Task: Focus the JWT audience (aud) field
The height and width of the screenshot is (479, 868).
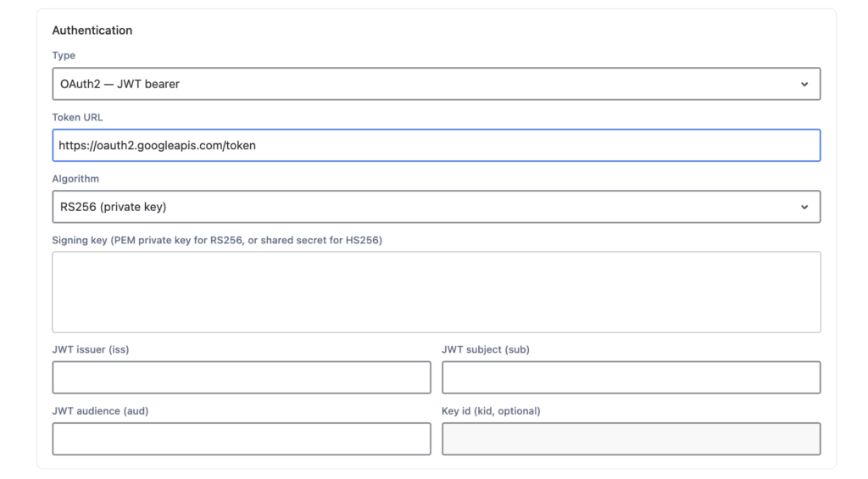Action: click(x=242, y=439)
